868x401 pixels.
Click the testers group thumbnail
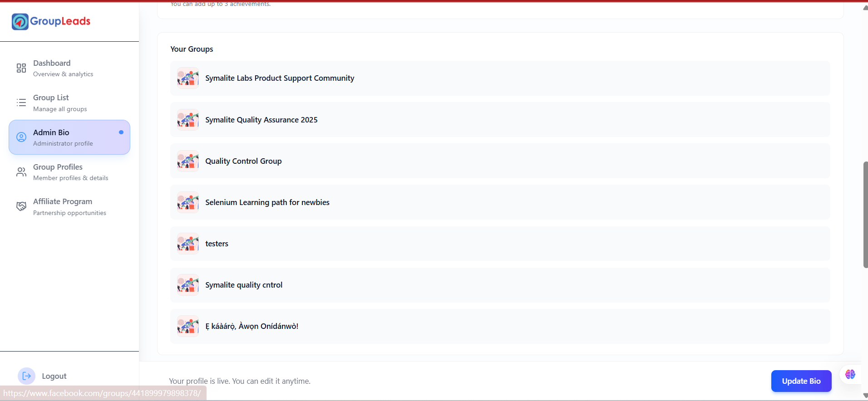(x=188, y=244)
